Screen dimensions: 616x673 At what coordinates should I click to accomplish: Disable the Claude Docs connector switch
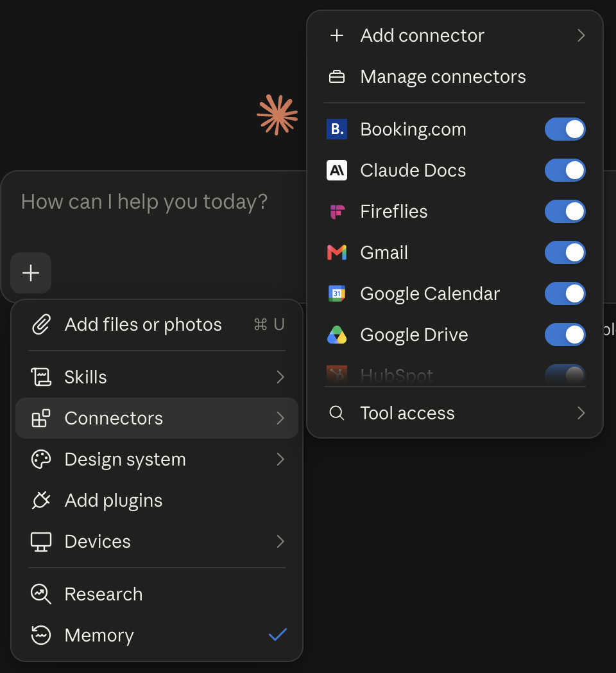click(565, 170)
